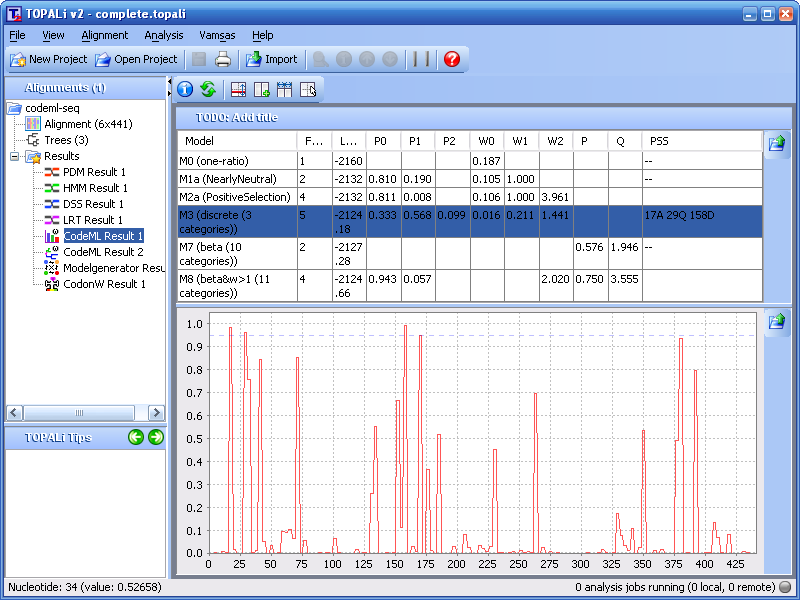Image resolution: width=800 pixels, height=600 pixels.
Task: Click left arrow of tree horizontal scrollbar
Action: 14,412
